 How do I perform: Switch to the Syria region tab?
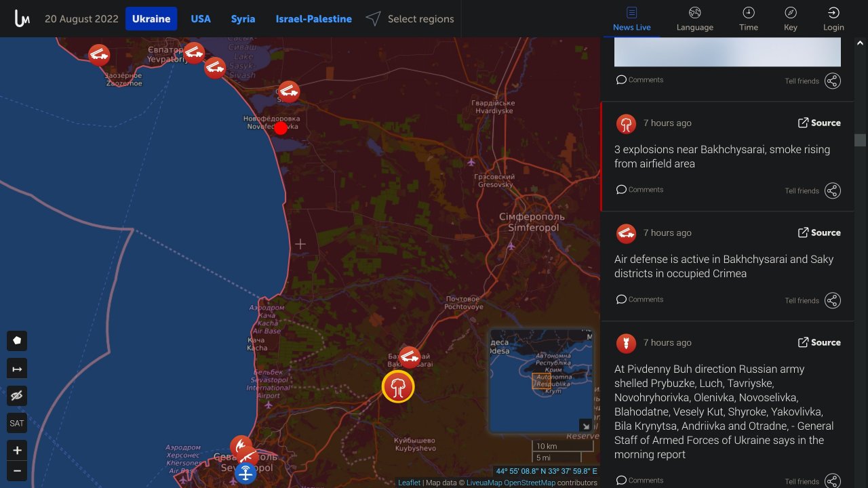tap(243, 19)
